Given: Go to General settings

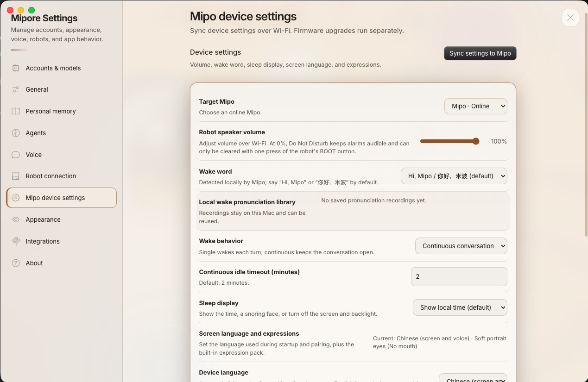Looking at the screenshot, I should (61, 89).
